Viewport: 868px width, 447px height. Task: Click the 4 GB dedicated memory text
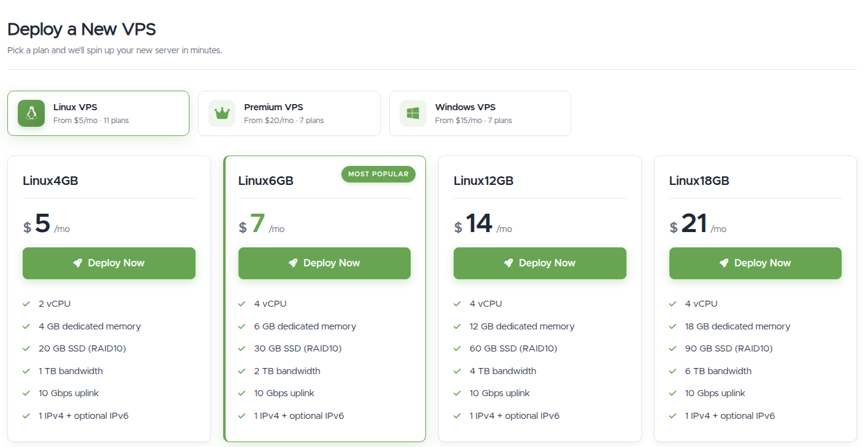click(x=89, y=326)
